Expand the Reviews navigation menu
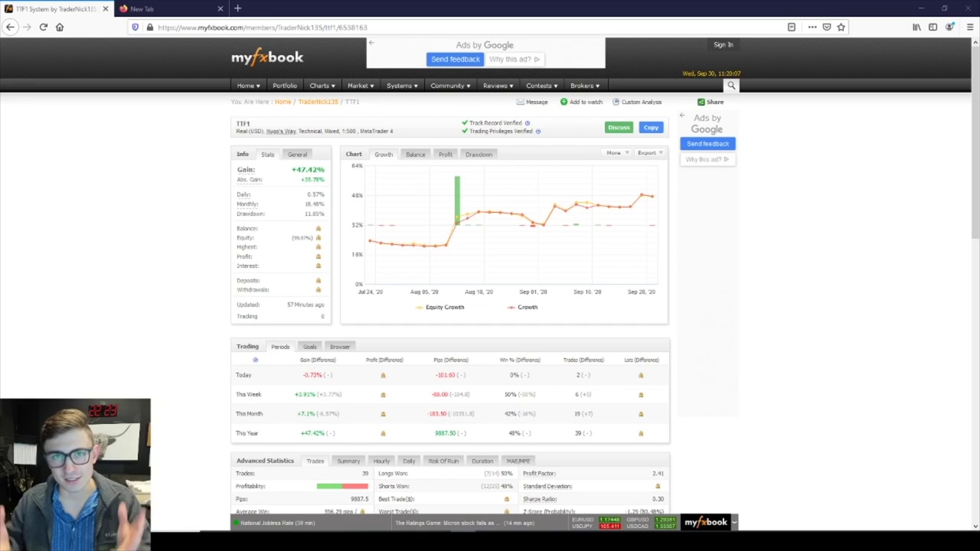The image size is (980, 551). (498, 86)
